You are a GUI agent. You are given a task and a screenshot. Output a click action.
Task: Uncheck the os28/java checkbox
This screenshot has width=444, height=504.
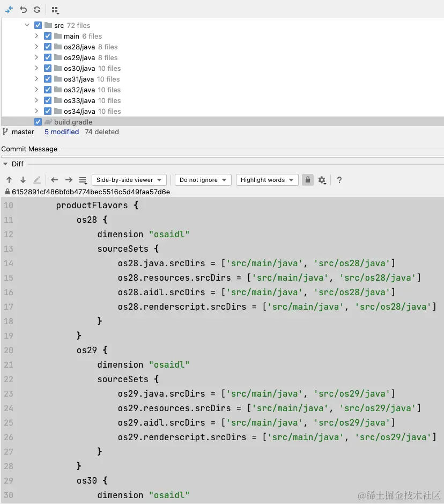(48, 47)
